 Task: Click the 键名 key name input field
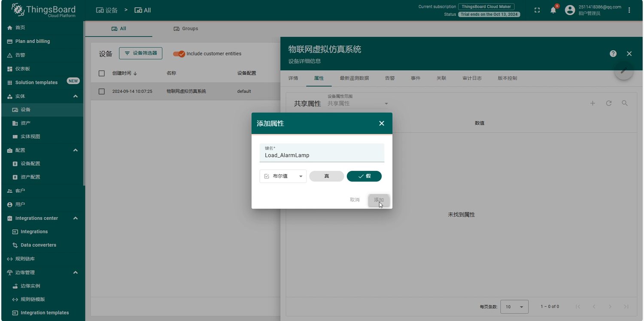322,155
